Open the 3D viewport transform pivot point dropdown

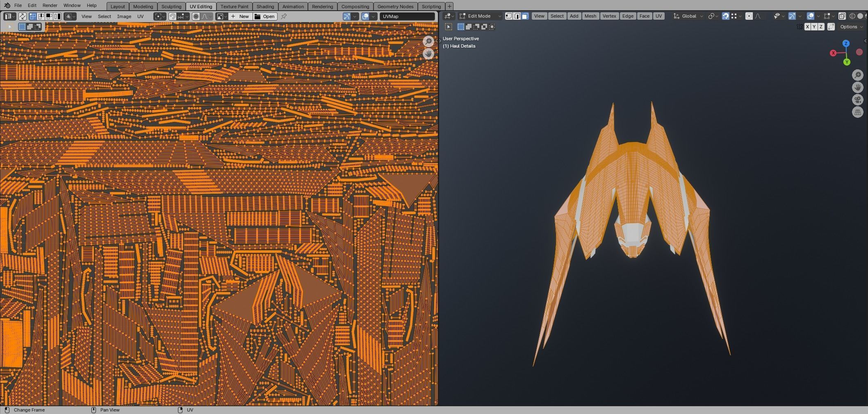point(713,16)
